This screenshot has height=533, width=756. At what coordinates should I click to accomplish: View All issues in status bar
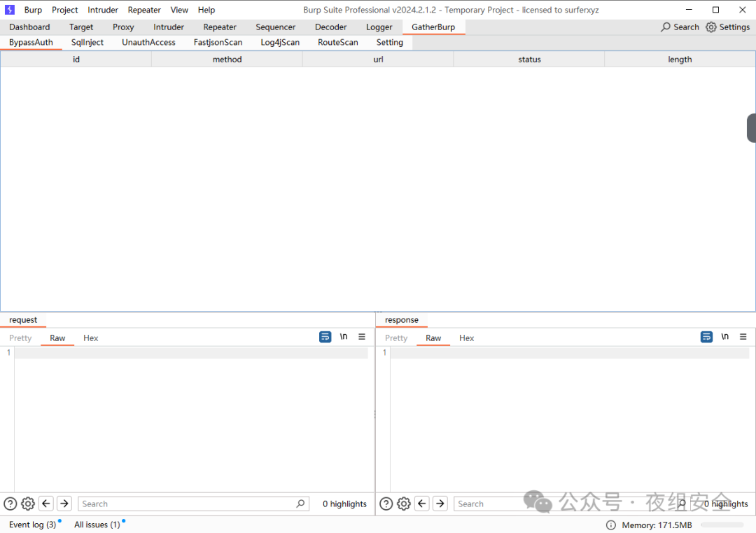coord(97,525)
